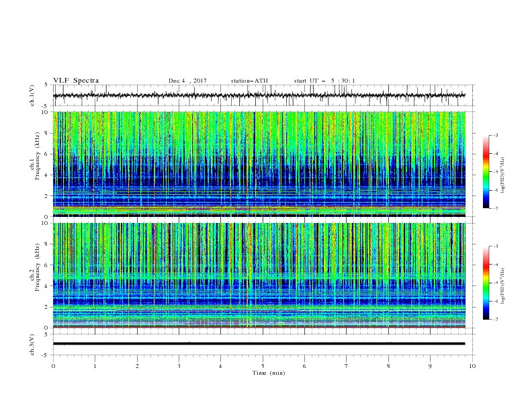Click time axis tick label "10"
This screenshot has height=411, width=532.
472,366
